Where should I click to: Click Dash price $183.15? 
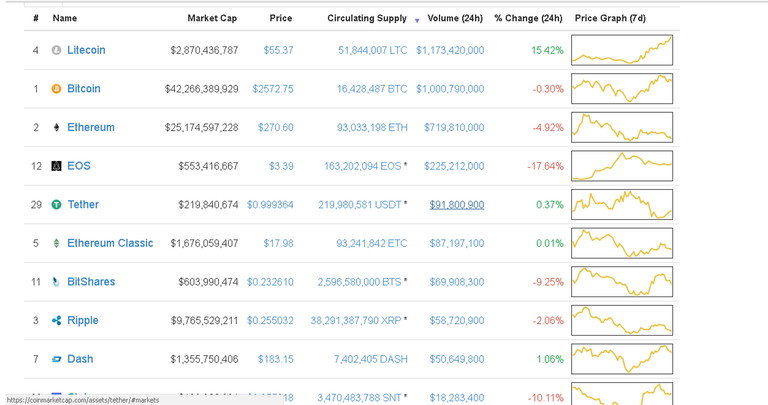276,359
